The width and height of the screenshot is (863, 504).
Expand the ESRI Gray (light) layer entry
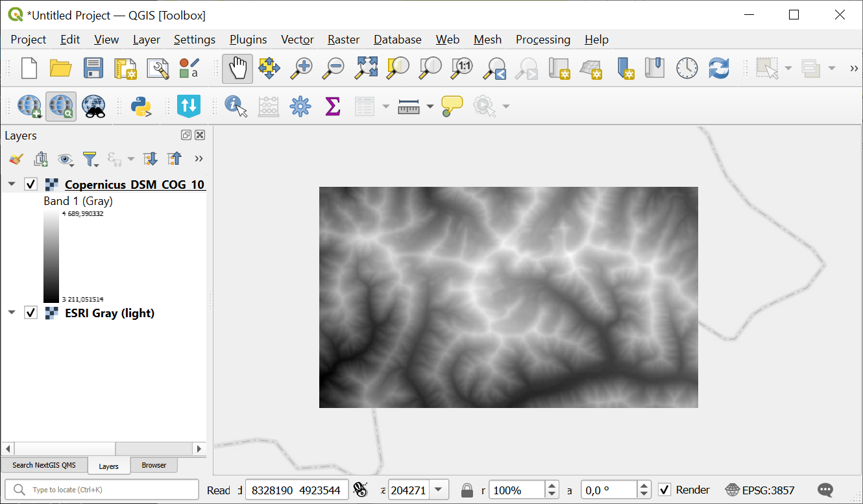(x=12, y=313)
